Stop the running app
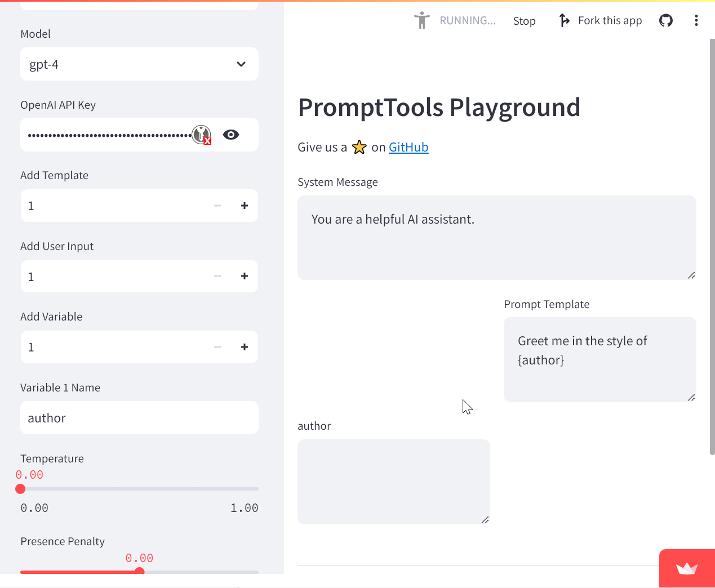The height and width of the screenshot is (588, 715). click(x=524, y=21)
